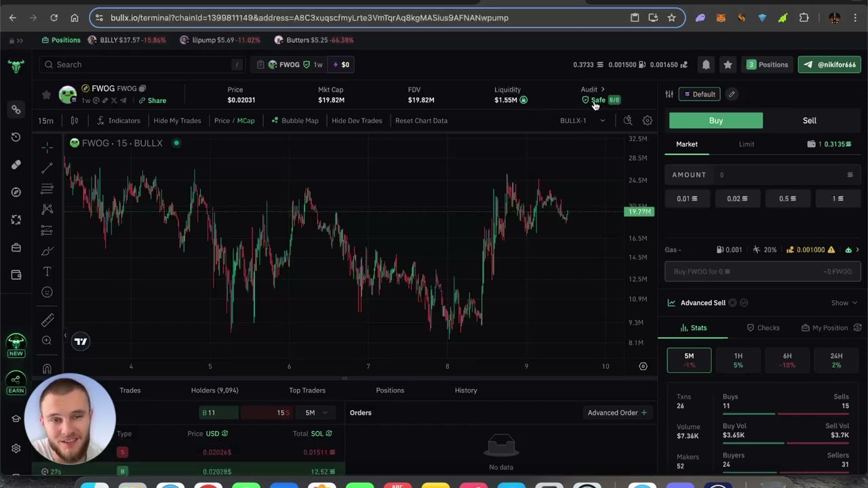Select the ruler measure tool
The height and width of the screenshot is (488, 868).
click(x=47, y=320)
